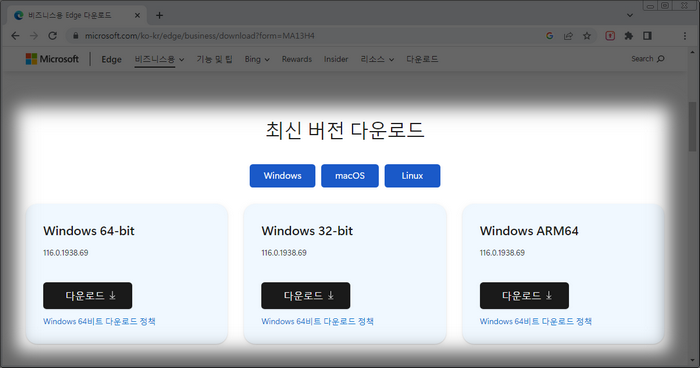The height and width of the screenshot is (368, 700).
Task: Select the macOS platform tab
Action: 350,176
